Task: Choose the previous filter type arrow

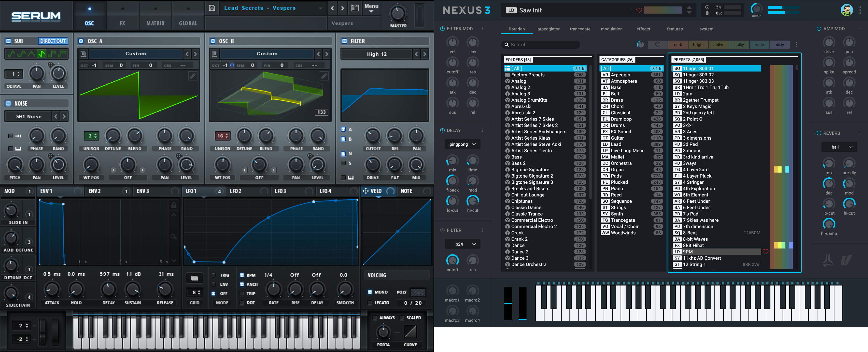Action: (x=416, y=54)
